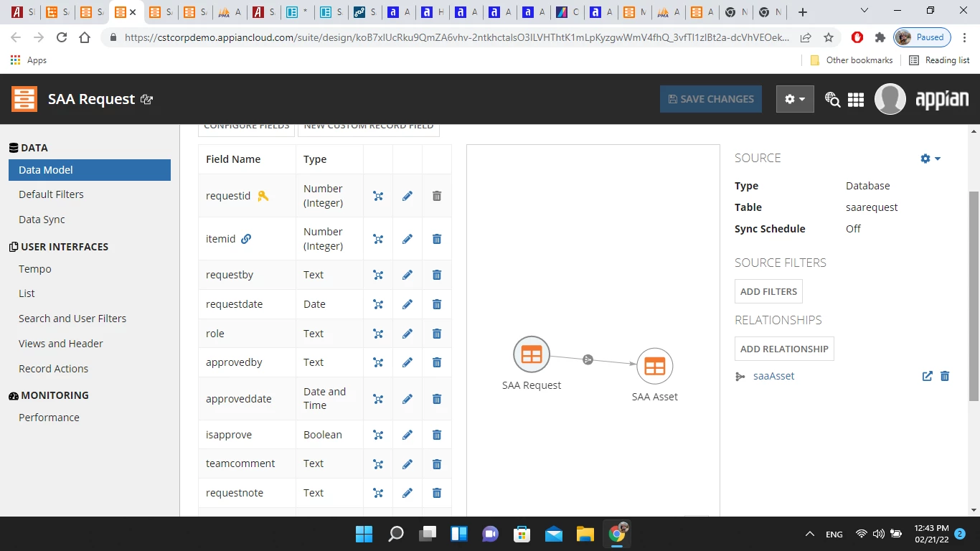Edit the teamcomment field
The width and height of the screenshot is (980, 551).
point(407,464)
